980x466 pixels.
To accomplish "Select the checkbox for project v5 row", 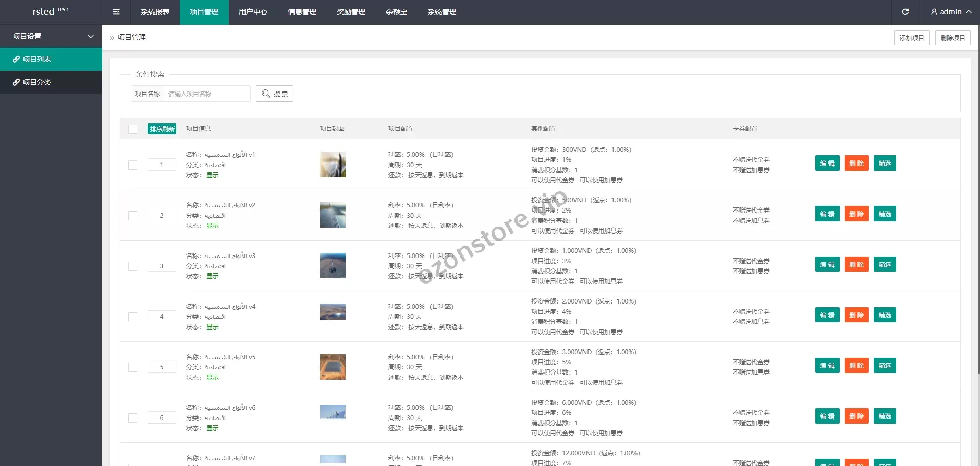I will tap(133, 367).
